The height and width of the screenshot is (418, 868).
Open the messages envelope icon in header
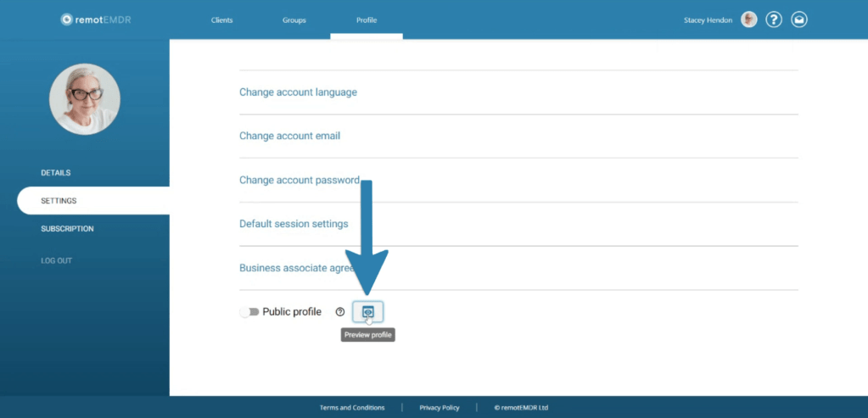pyautogui.click(x=798, y=20)
